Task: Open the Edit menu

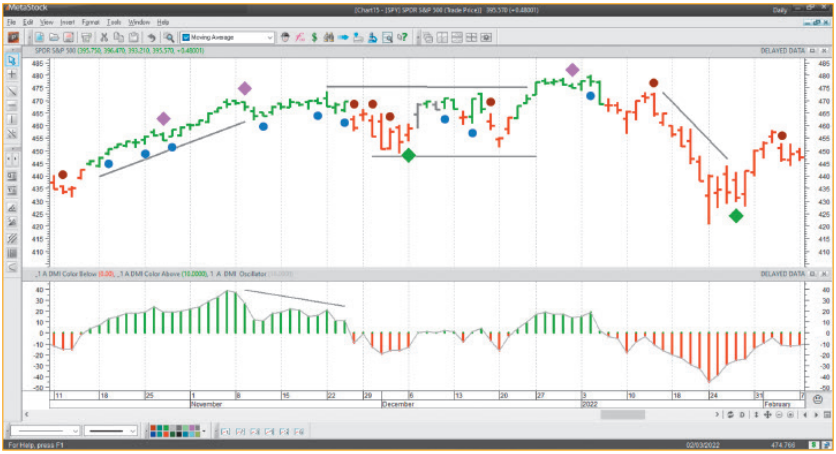Action: tap(28, 22)
